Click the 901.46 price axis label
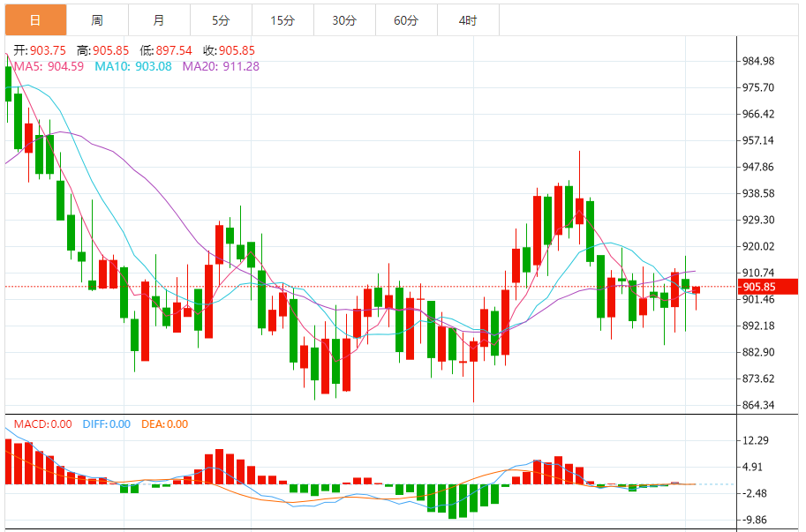Image resolution: width=806 pixels, height=532 pixels. (x=758, y=299)
